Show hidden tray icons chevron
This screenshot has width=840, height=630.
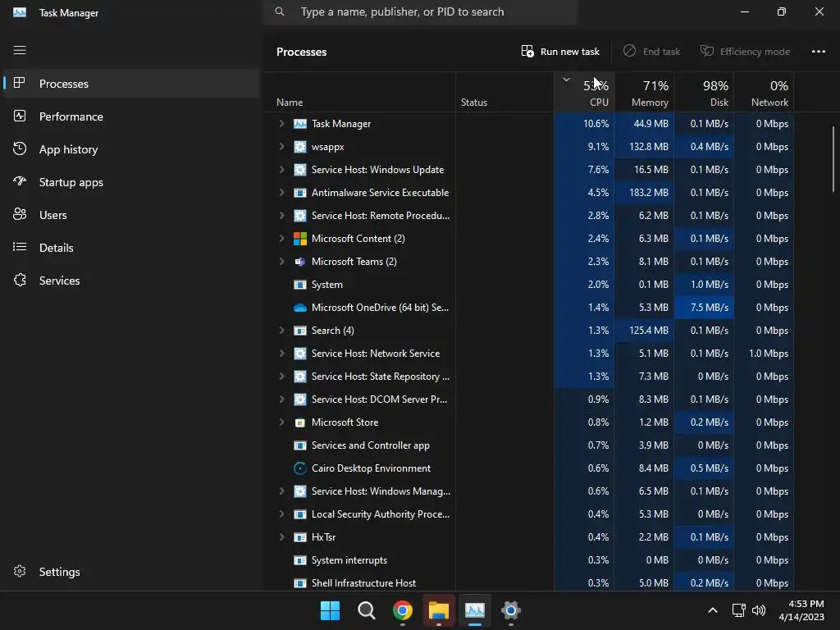[x=713, y=610]
